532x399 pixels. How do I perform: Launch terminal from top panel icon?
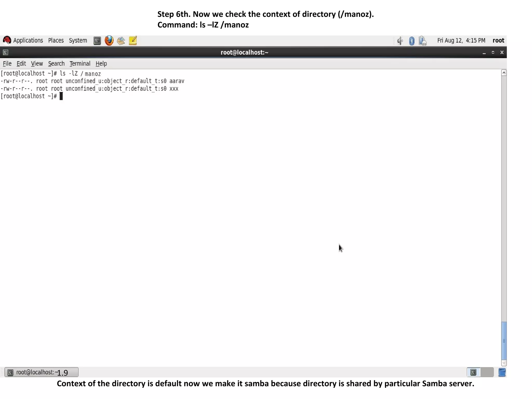pyautogui.click(x=97, y=41)
